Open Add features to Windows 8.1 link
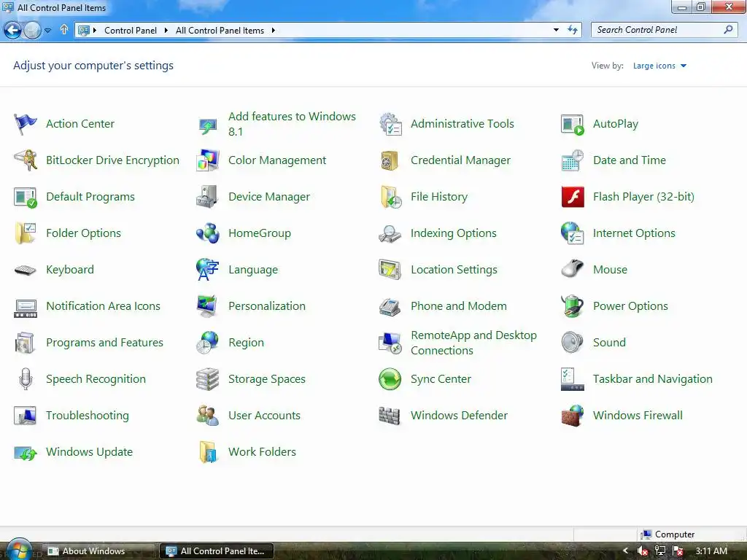This screenshot has width=747, height=560. tap(292, 124)
